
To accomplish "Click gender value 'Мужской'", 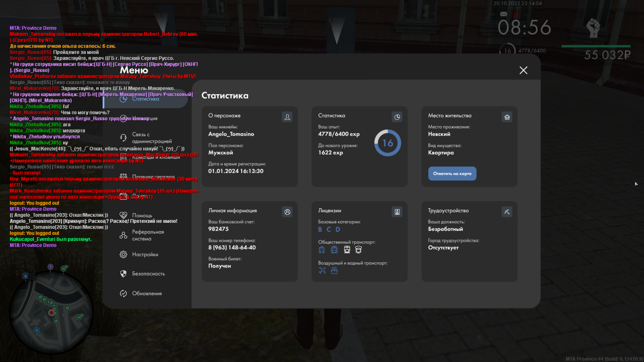I will point(221,152).
